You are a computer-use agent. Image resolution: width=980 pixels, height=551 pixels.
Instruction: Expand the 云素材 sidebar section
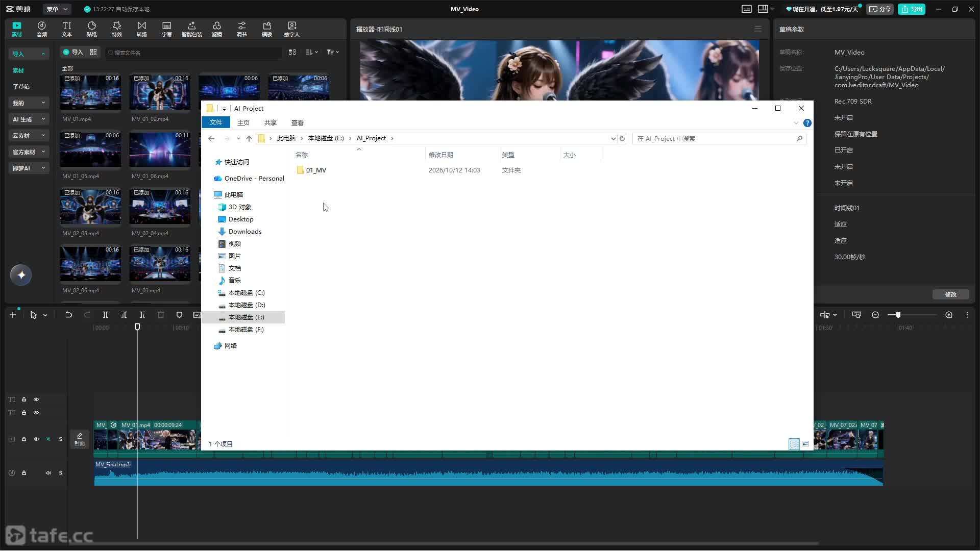[x=29, y=136]
